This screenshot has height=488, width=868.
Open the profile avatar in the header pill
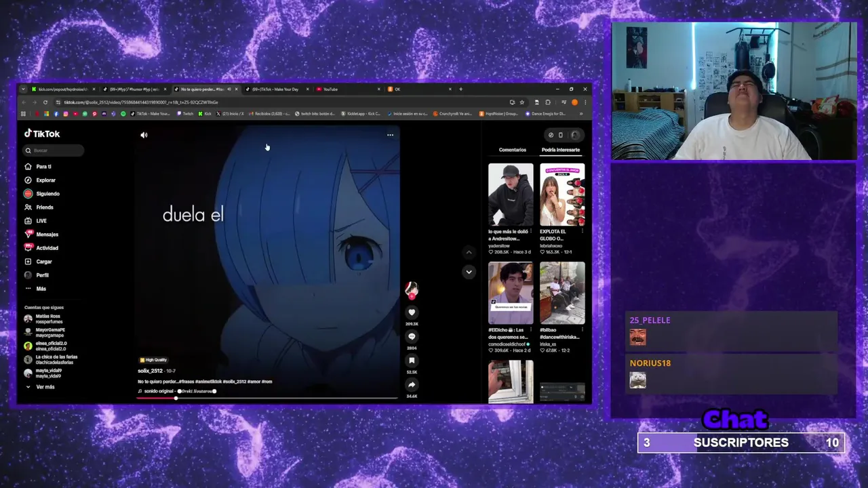(575, 135)
